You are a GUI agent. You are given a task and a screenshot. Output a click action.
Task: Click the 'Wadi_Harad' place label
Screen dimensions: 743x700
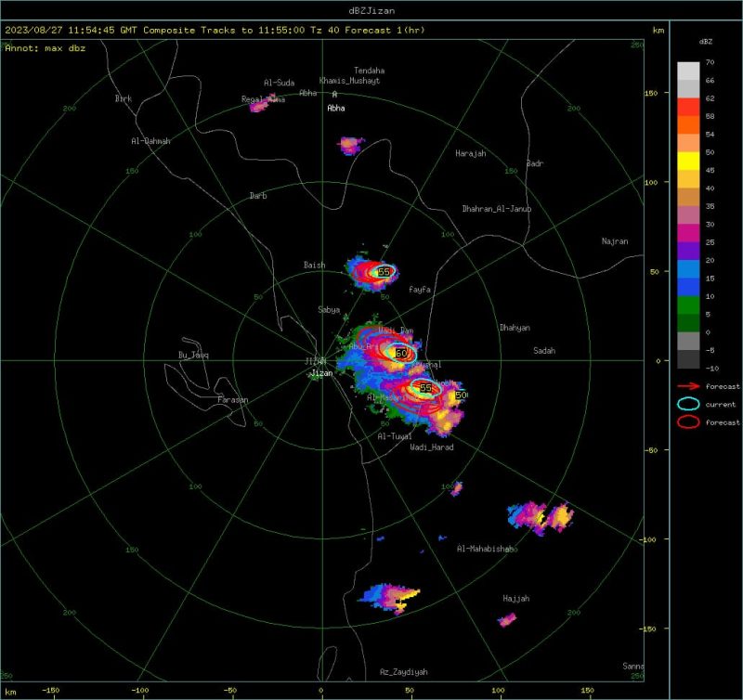pyautogui.click(x=432, y=447)
